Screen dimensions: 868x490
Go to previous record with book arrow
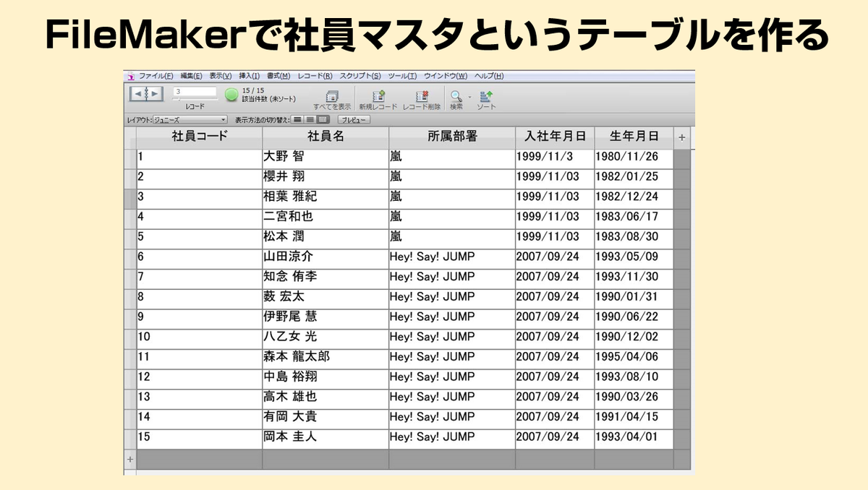137,94
